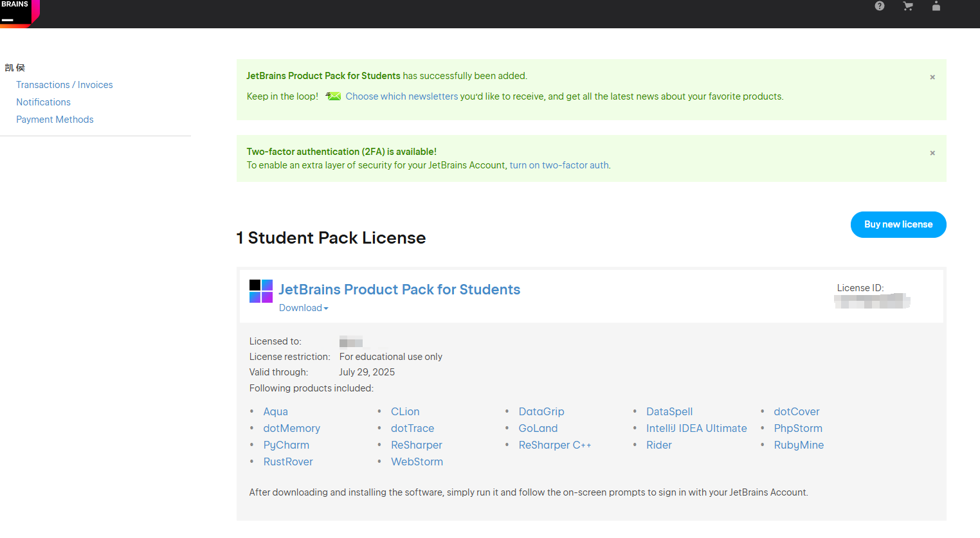Screen dimensions: 980x538
Task: Open the WebStorm product link
Action: [x=417, y=462]
